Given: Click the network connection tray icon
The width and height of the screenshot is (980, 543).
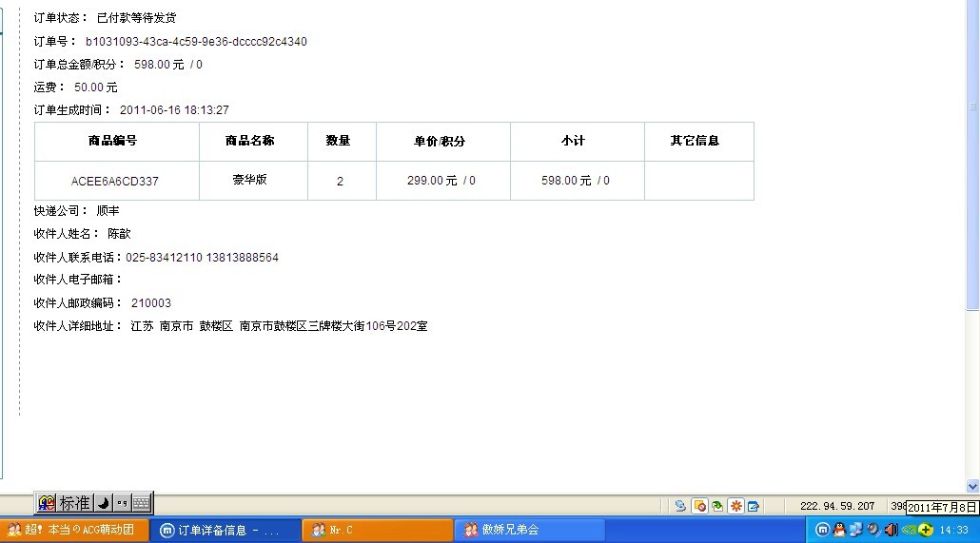Looking at the screenshot, I should [x=855, y=530].
